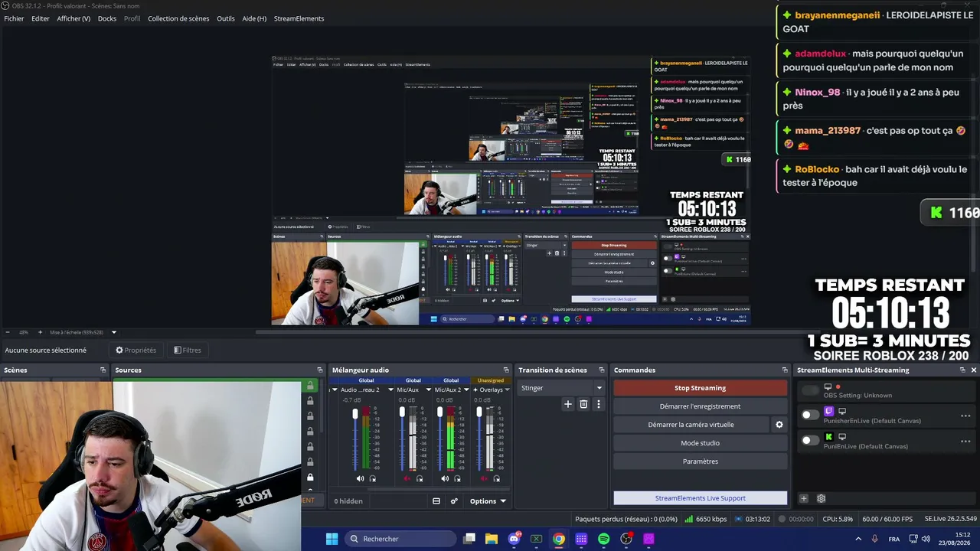
Task: Unmute the Mic/Aux channel speaker icon
Action: pyautogui.click(x=407, y=479)
